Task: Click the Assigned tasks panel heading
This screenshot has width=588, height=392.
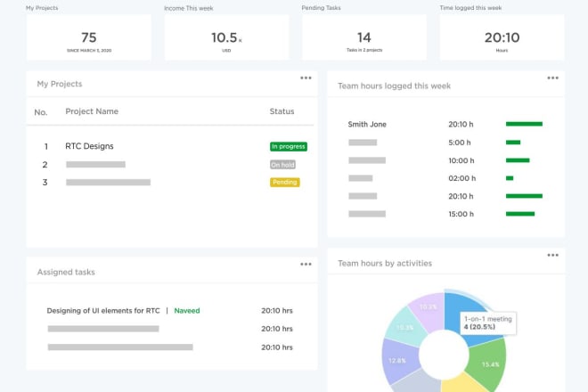Action: (66, 272)
